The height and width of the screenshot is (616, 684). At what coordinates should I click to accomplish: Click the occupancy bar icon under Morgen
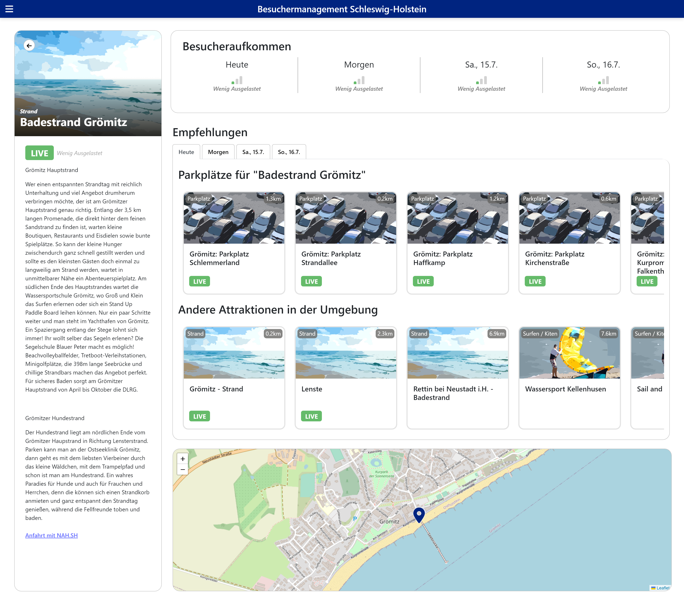tap(359, 80)
